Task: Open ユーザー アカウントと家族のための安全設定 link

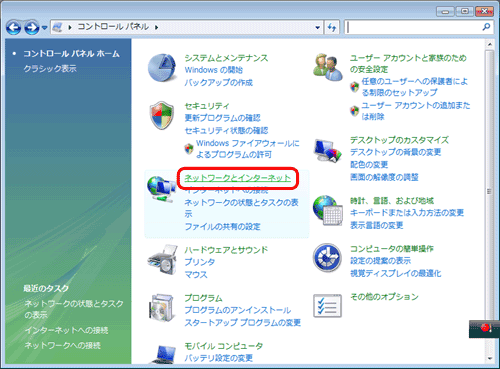Action: tap(408, 63)
